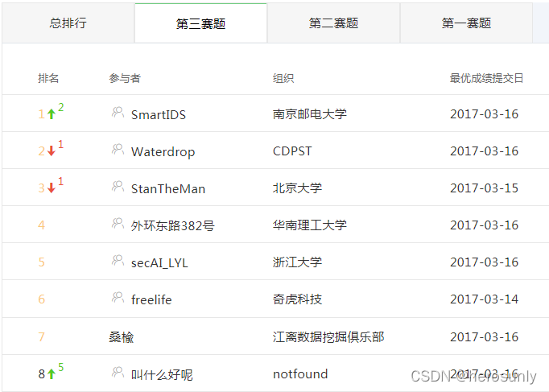Click date 2017-03-16 in secAI_LYL row

click(484, 262)
